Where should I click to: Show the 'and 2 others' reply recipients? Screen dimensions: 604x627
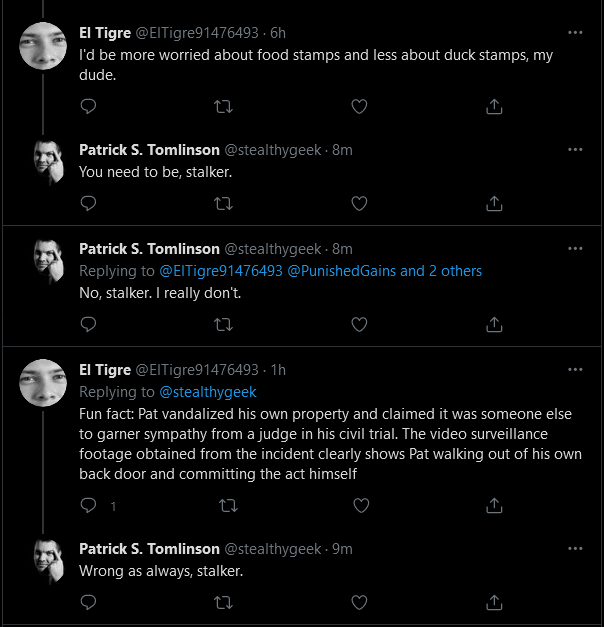click(x=441, y=271)
